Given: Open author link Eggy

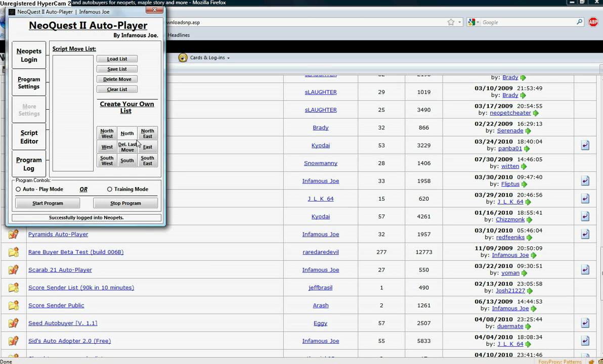Looking at the screenshot, I should coord(320,323).
